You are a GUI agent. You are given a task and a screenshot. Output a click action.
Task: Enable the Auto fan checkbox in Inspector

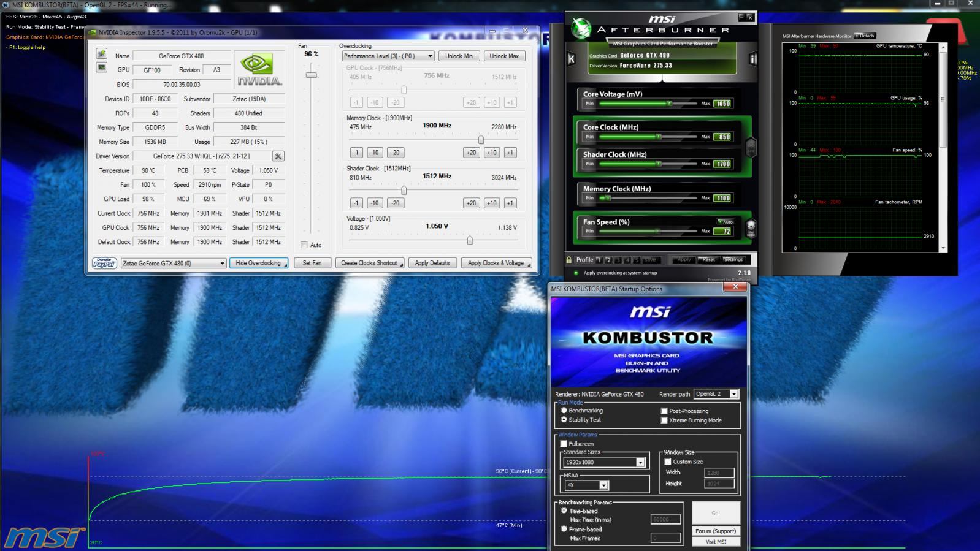click(304, 245)
